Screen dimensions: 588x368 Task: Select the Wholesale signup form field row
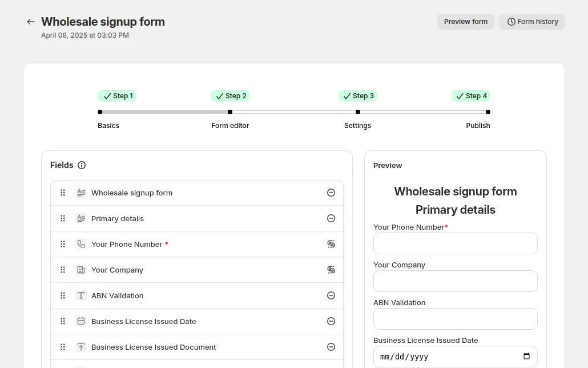tap(197, 193)
